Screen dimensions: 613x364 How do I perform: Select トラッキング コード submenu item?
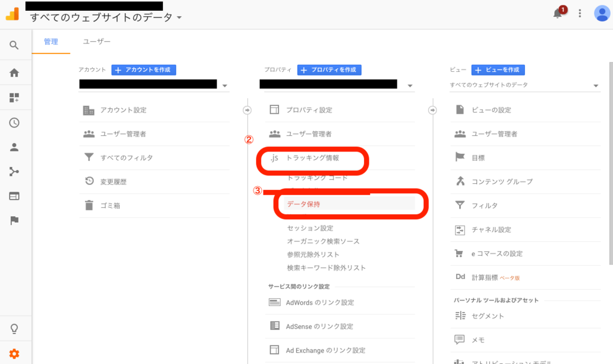click(317, 177)
